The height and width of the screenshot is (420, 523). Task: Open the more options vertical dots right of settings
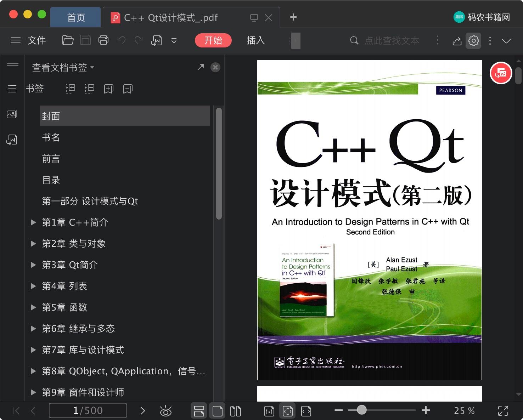490,41
